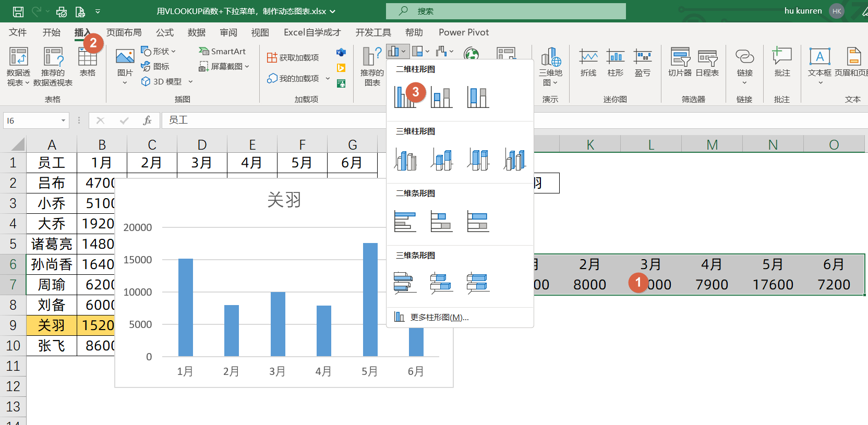Viewport: 868px width, 425px height.
Task: Select the chart title 关羽
Action: click(x=284, y=199)
